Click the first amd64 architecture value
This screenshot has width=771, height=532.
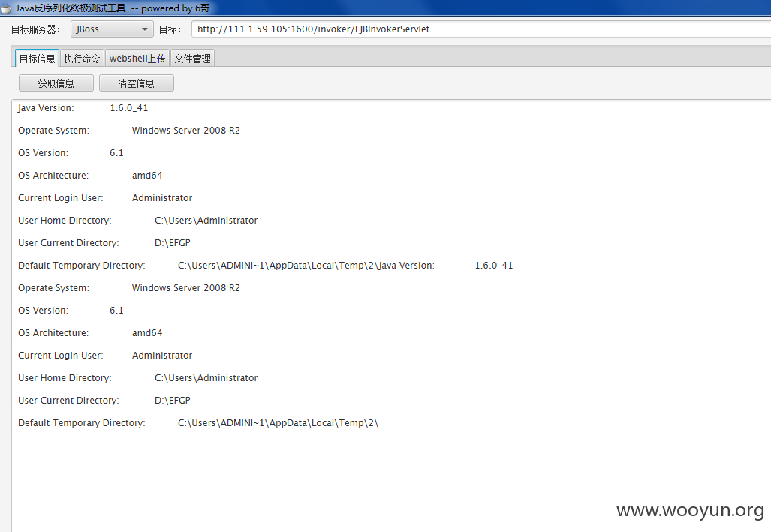(x=147, y=176)
